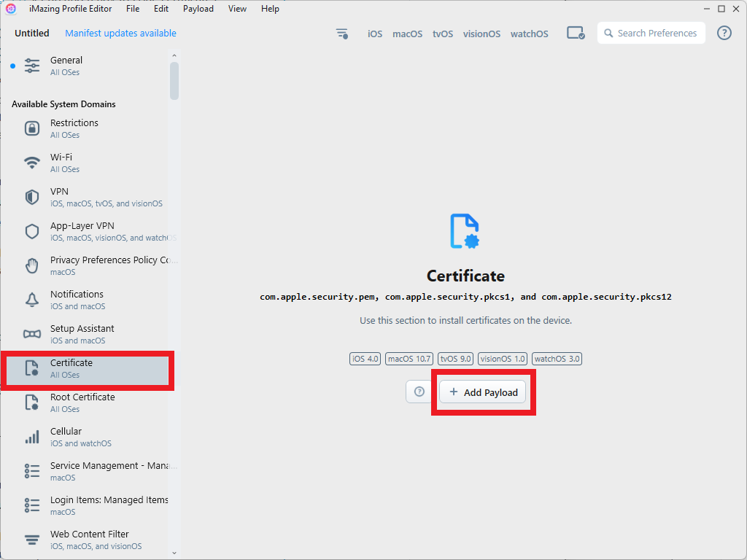Filter payloads by watchOS
This screenshot has width=747, height=560.
point(530,34)
